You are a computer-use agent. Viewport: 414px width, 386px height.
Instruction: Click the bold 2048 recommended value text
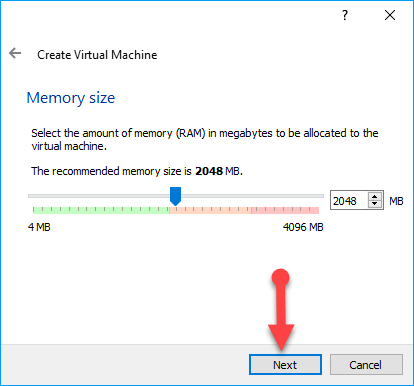coord(209,171)
